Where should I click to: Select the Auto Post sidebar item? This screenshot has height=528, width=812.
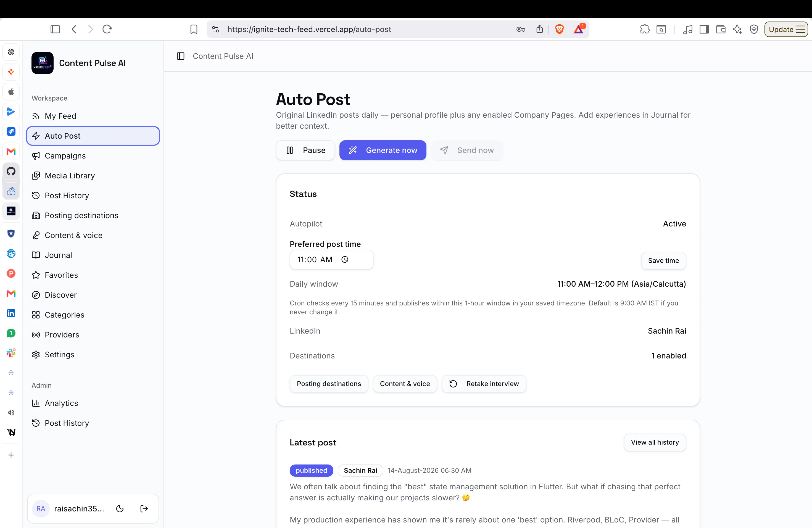(x=93, y=136)
